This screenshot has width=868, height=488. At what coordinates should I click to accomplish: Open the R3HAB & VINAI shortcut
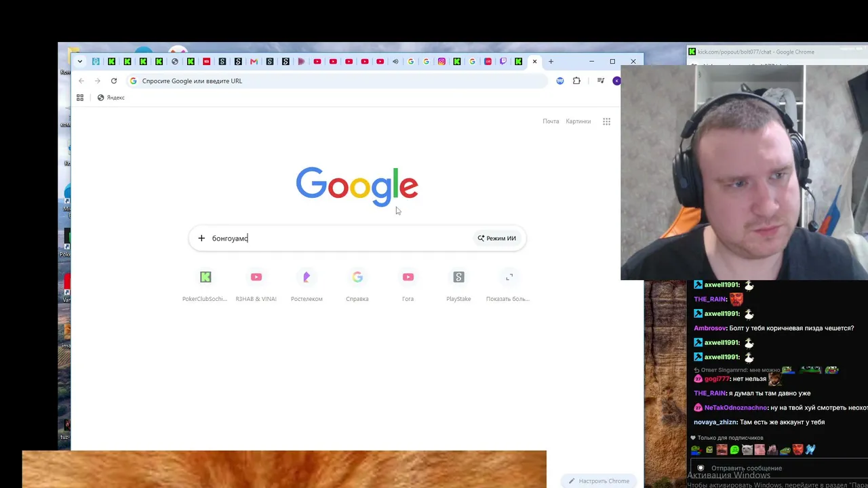point(256,285)
